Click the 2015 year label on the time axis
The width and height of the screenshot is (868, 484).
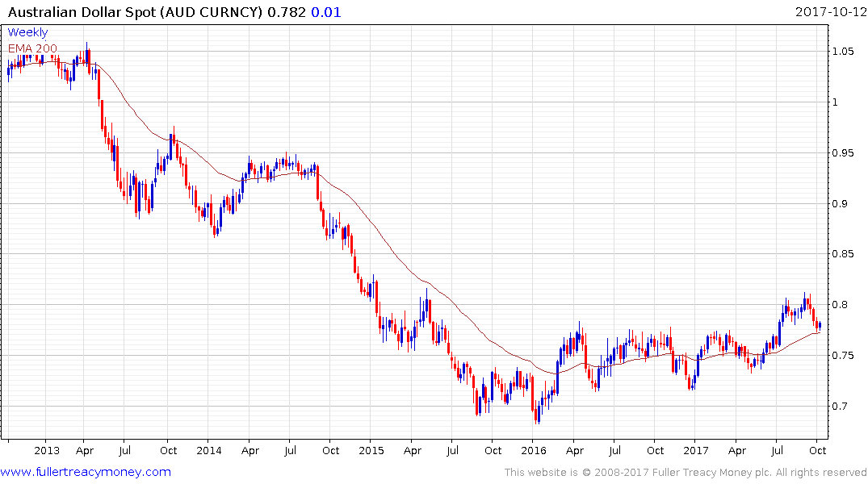(x=371, y=450)
